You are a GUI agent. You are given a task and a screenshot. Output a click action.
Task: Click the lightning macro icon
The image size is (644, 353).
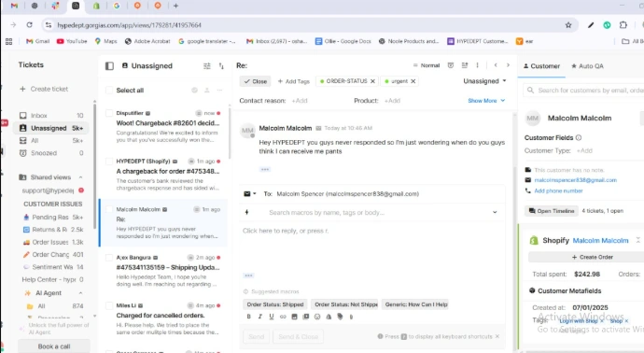pyautogui.click(x=246, y=212)
